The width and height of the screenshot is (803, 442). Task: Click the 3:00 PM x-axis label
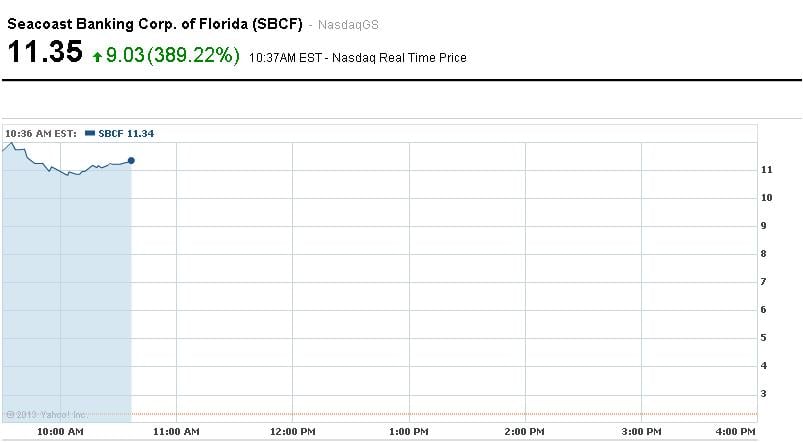click(x=639, y=431)
